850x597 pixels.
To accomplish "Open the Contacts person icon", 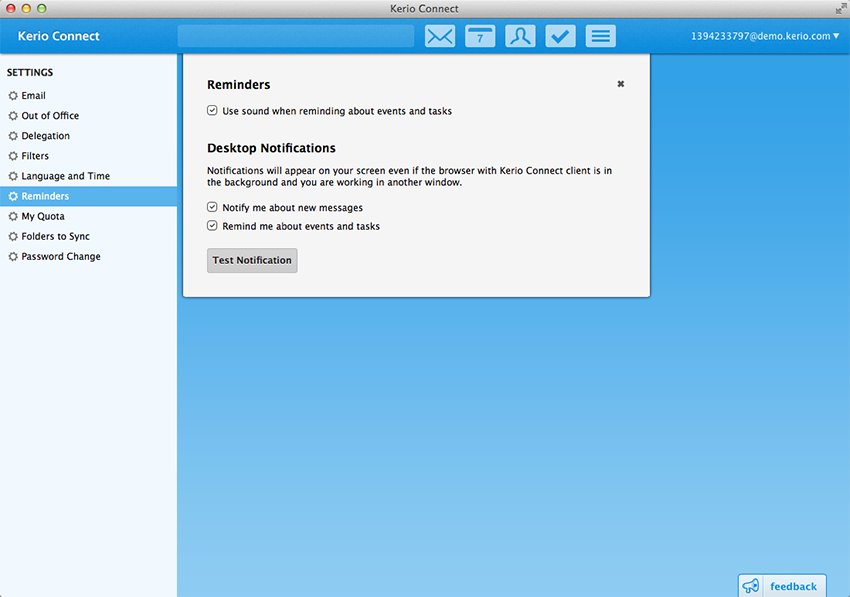I will 520,36.
